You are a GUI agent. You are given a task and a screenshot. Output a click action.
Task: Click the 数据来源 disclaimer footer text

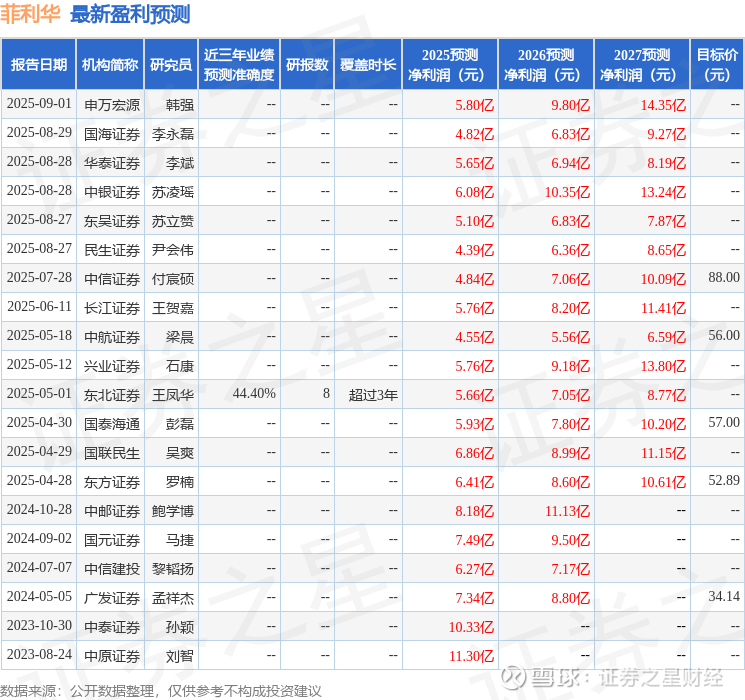point(161,691)
